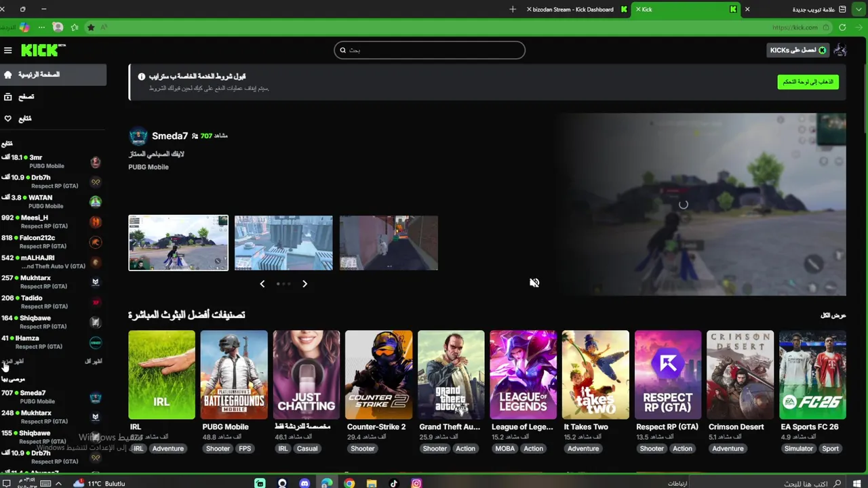Open IHamza channel avatar in sidebar
The image size is (868, 488).
tap(96, 342)
